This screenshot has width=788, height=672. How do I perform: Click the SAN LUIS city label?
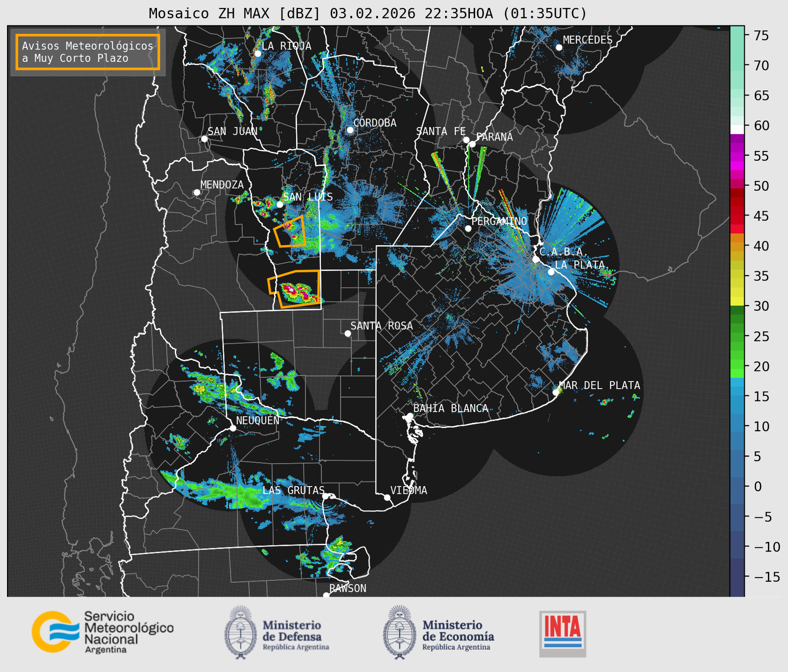click(308, 197)
